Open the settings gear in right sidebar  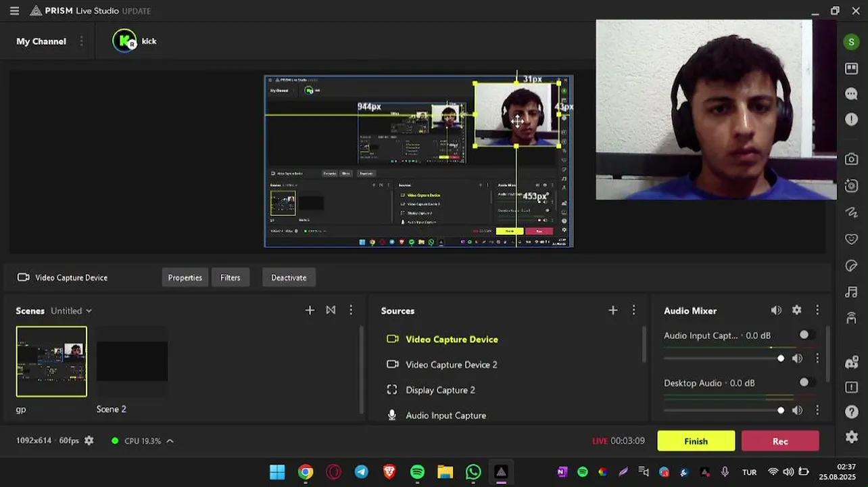[851, 437]
